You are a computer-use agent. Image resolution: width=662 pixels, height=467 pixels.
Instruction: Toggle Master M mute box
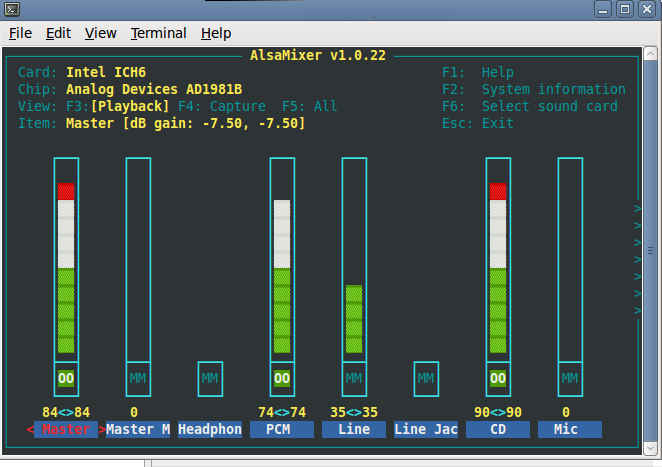point(138,378)
